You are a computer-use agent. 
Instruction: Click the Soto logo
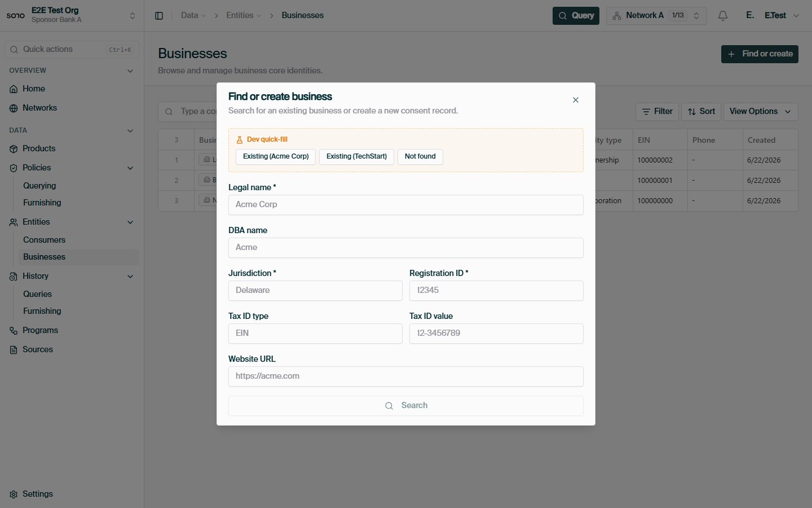tap(16, 16)
